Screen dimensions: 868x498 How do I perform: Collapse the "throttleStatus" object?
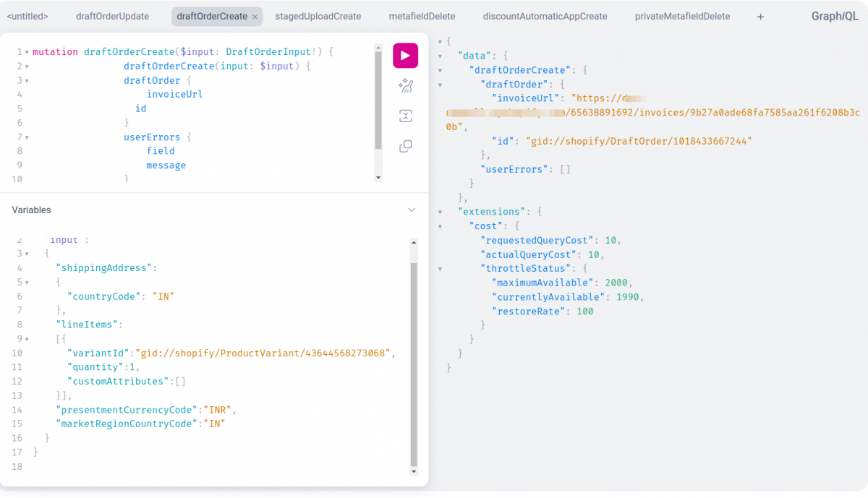coord(440,268)
